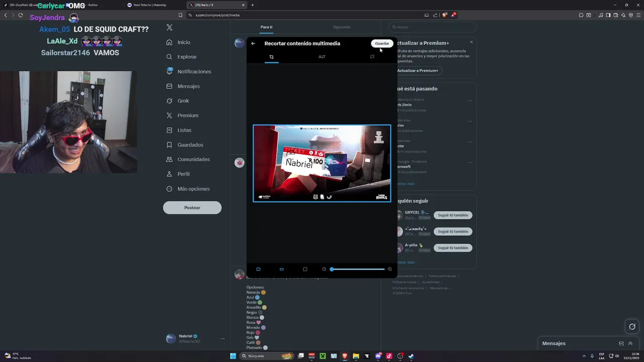Open new message icon in Mensajes drawer
This screenshot has height=362, width=644.
pyautogui.click(x=621, y=343)
